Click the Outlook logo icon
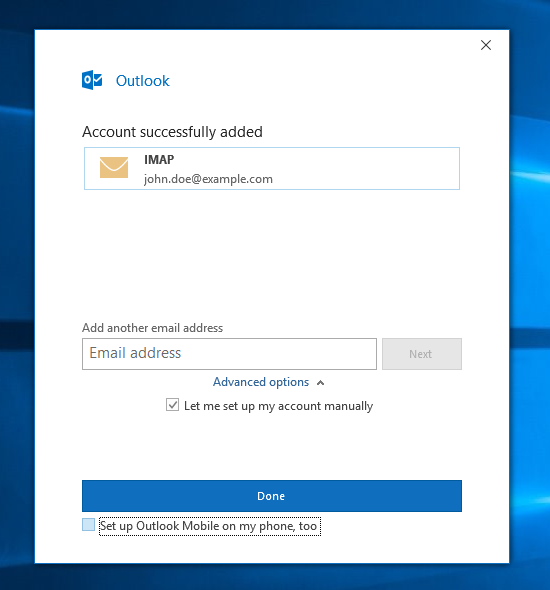This screenshot has width=550, height=590. click(x=92, y=80)
